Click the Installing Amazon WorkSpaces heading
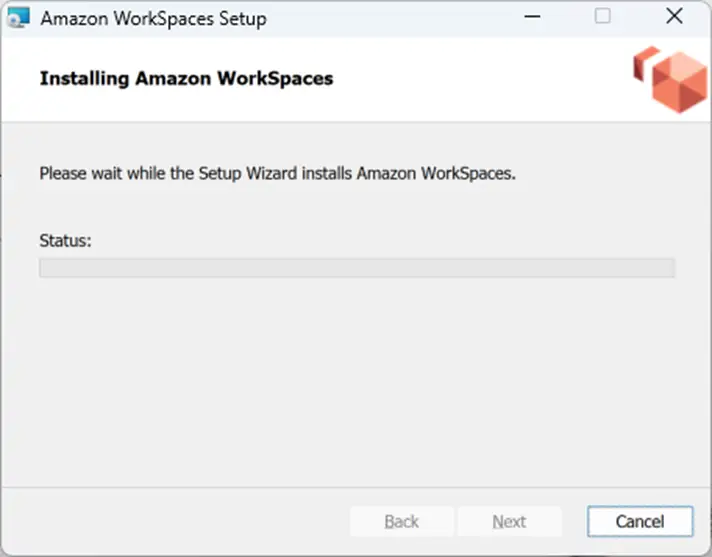Screen dimensions: 712x557 (187, 79)
